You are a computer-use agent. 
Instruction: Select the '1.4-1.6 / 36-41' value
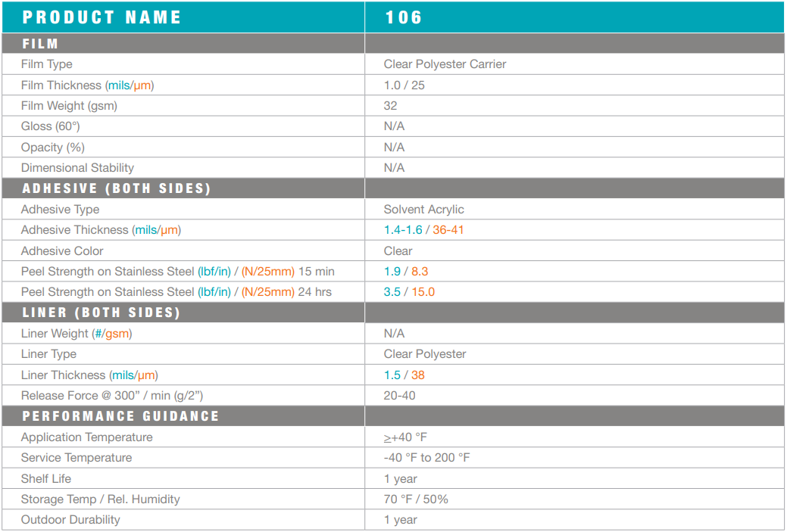tap(423, 230)
